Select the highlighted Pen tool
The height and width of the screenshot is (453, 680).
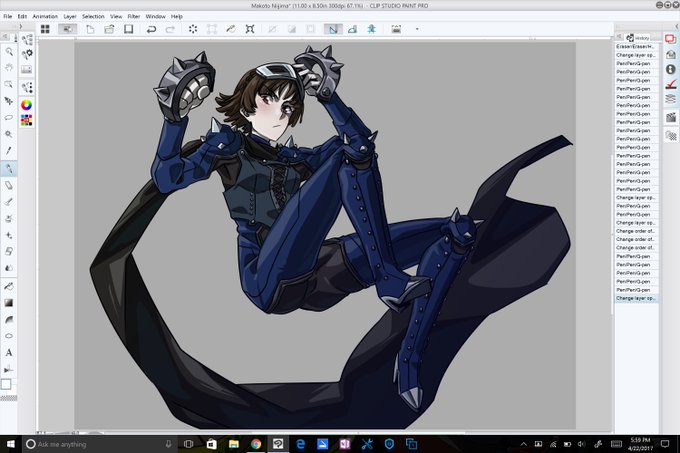click(9, 169)
